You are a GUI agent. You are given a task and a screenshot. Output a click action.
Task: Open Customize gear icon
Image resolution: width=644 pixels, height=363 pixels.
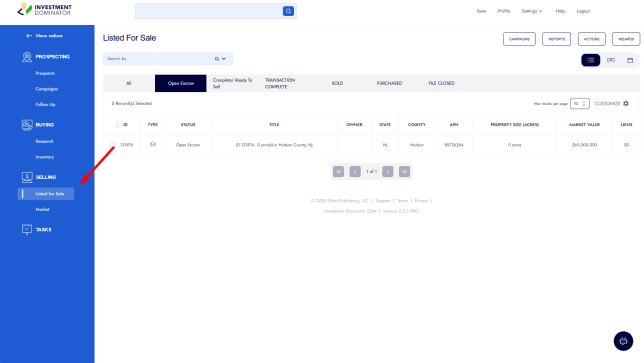click(x=626, y=103)
